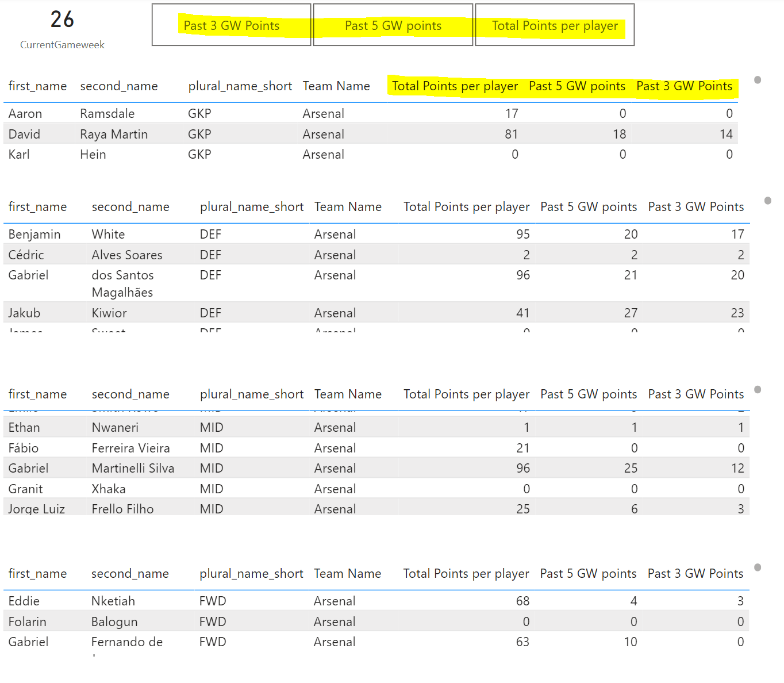Click highlighted Past 3 GW Points header in GKP table

click(684, 86)
